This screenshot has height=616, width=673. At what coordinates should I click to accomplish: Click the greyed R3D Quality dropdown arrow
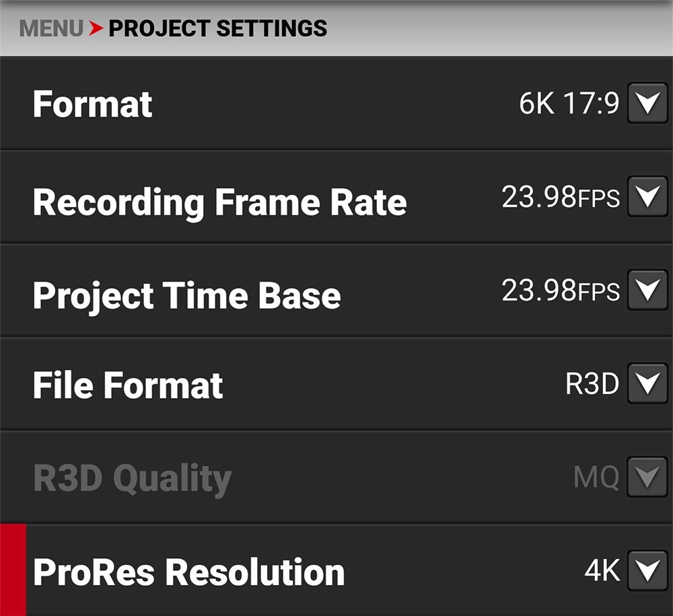coord(647,477)
